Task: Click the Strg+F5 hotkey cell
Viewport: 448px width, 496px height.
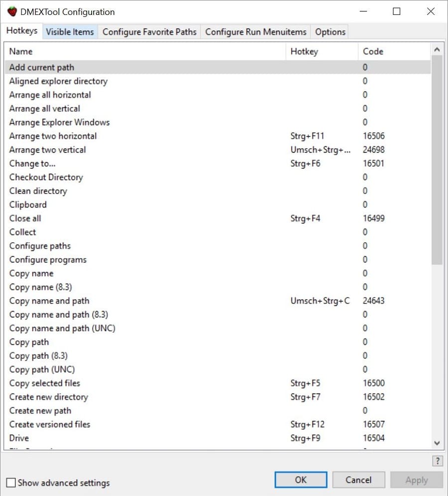Action: 306,384
